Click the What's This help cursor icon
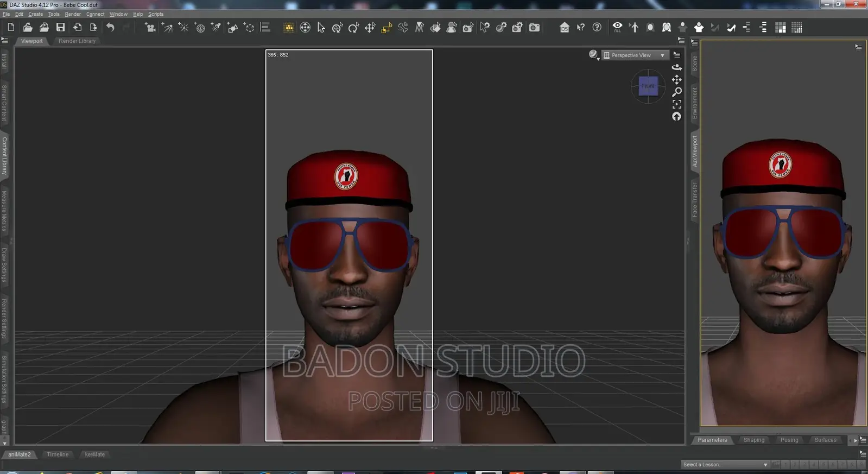 point(581,27)
